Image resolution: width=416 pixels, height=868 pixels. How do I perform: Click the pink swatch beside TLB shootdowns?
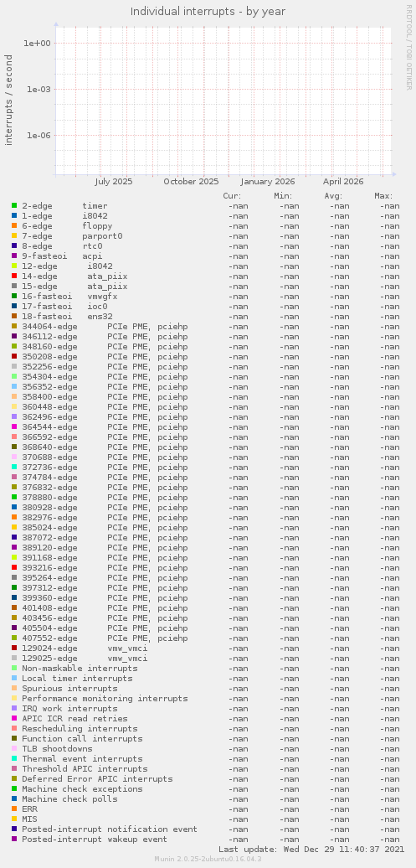[14, 749]
